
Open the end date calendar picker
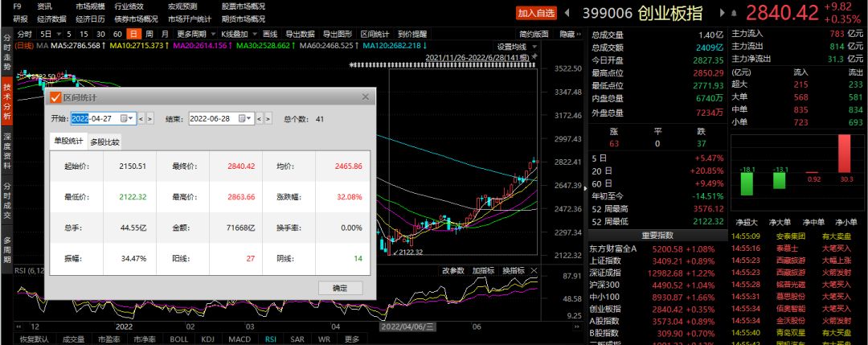pyautogui.click(x=243, y=119)
